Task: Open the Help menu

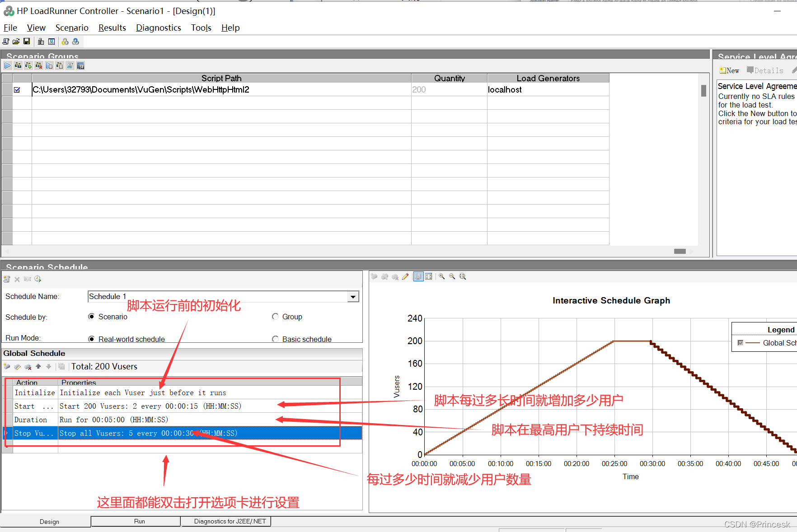Action: [x=230, y=28]
